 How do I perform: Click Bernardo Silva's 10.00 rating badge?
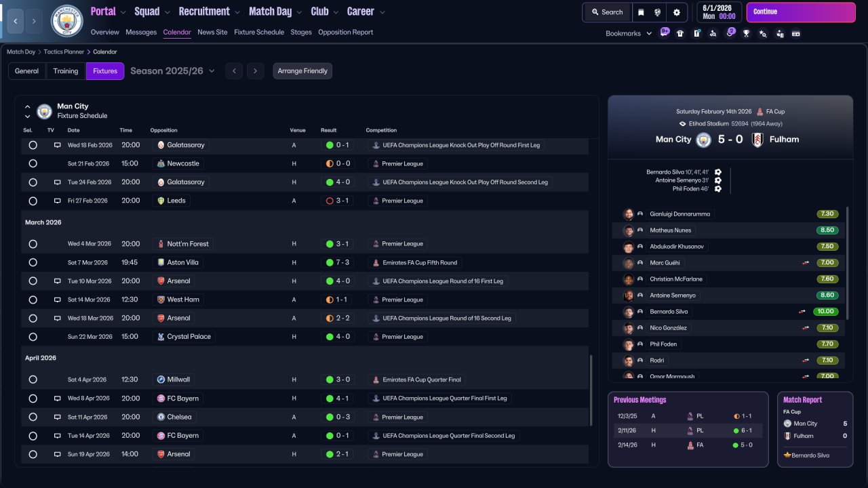point(827,312)
